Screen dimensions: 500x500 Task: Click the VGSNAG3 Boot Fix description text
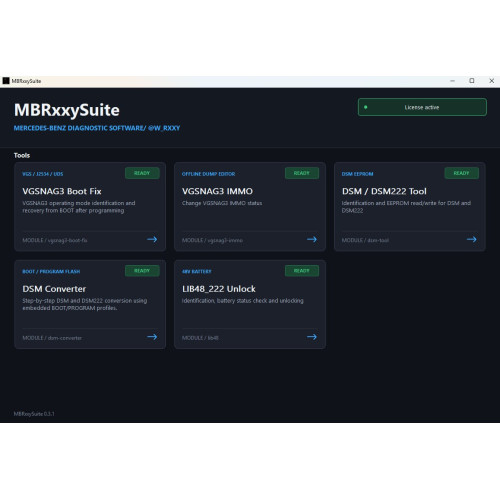[x=79, y=207]
